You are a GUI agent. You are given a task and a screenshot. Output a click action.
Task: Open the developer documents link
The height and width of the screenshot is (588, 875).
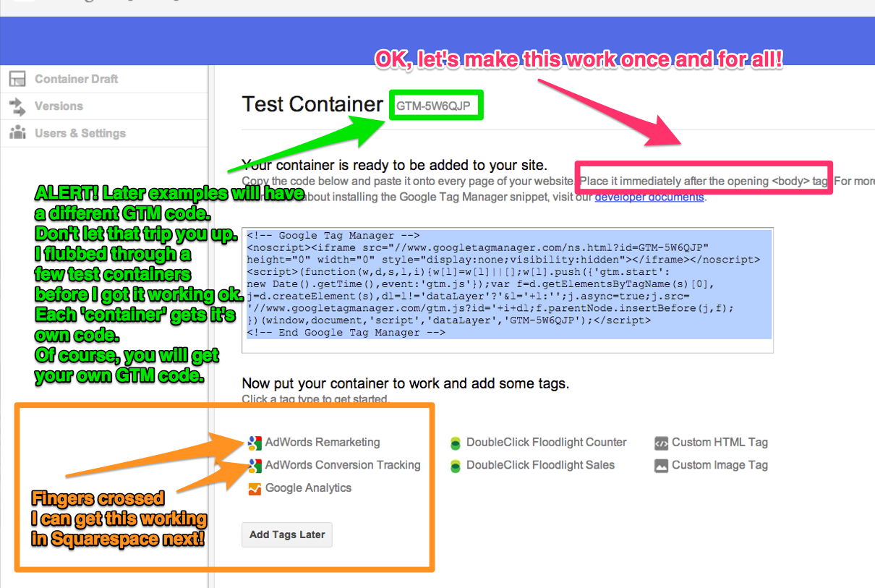649,197
